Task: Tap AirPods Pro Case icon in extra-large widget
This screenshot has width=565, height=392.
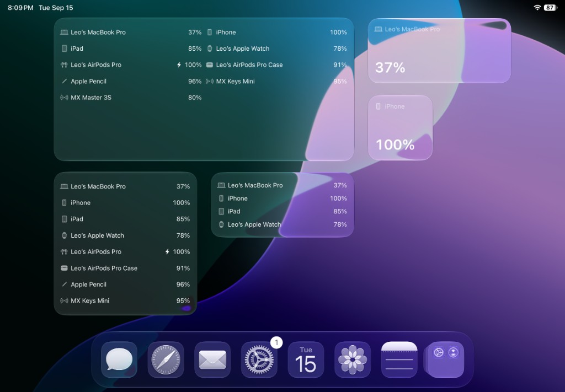Action: click(210, 65)
